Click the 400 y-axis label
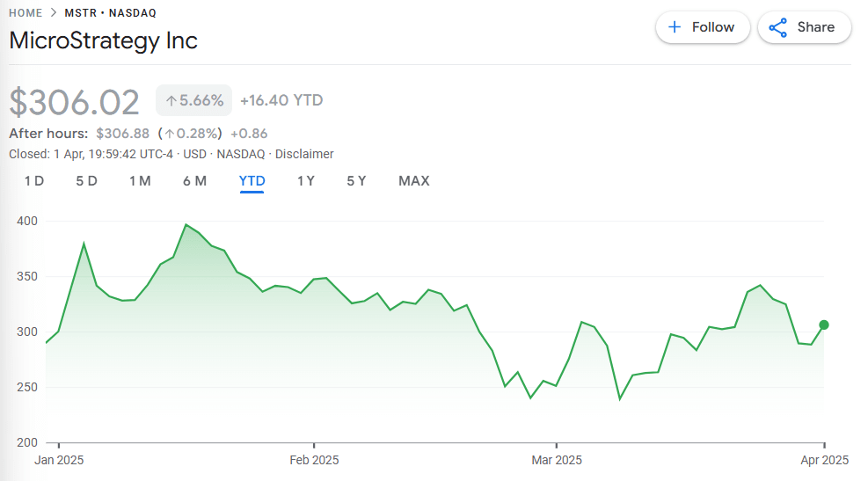Screen dimensions: 868x481 (27, 221)
